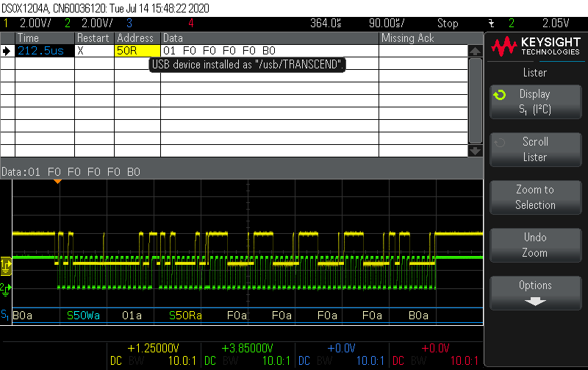
Task: Click the channel 2 ground marker
Action: (x=6, y=289)
